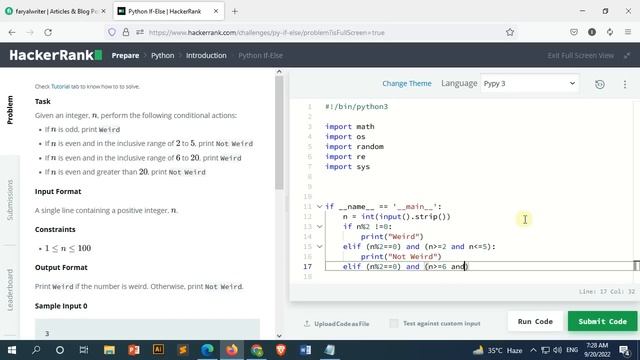Click the exit full screen arrows icon
Image resolution: width=640 pixels, height=360 pixels.
click(x=627, y=56)
